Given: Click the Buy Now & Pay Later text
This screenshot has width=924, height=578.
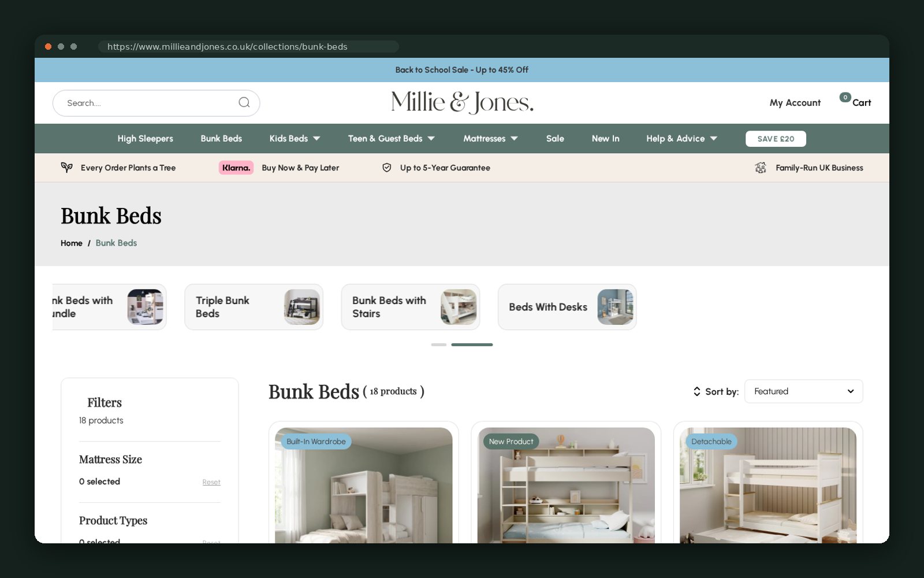Looking at the screenshot, I should click(x=300, y=168).
